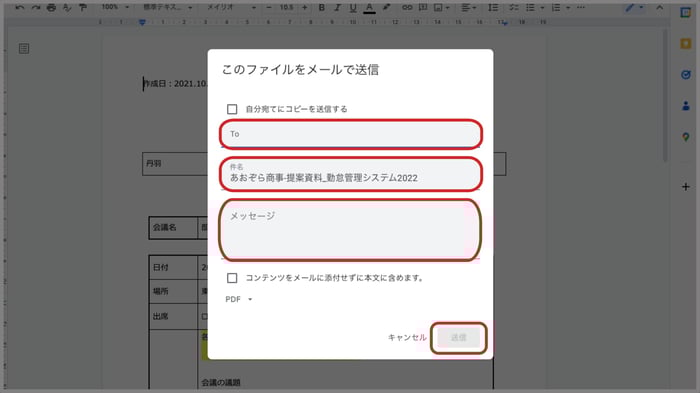Open the text style dropdown

click(167, 7)
